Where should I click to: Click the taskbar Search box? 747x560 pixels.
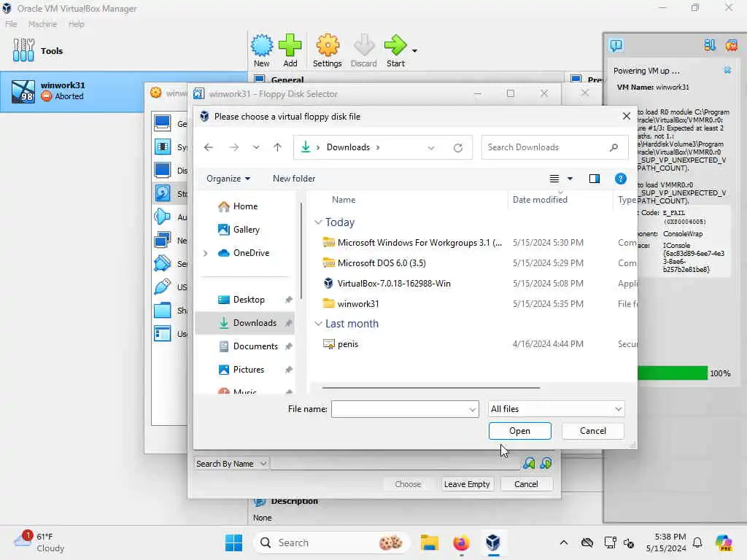tap(332, 542)
